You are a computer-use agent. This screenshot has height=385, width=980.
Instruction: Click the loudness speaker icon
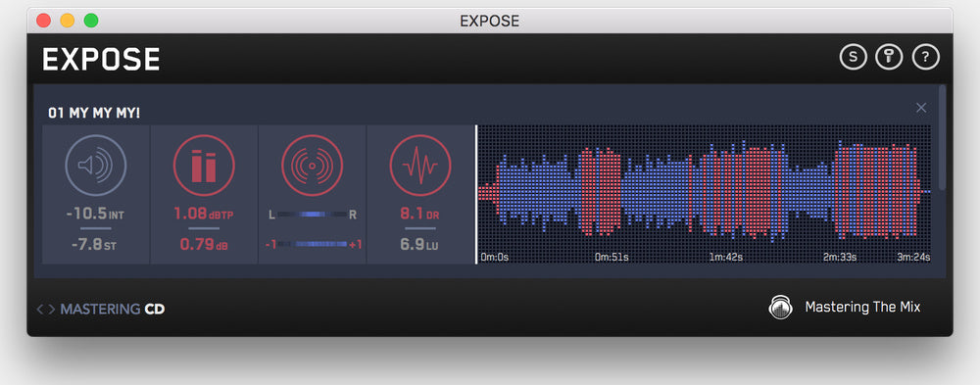(96, 166)
